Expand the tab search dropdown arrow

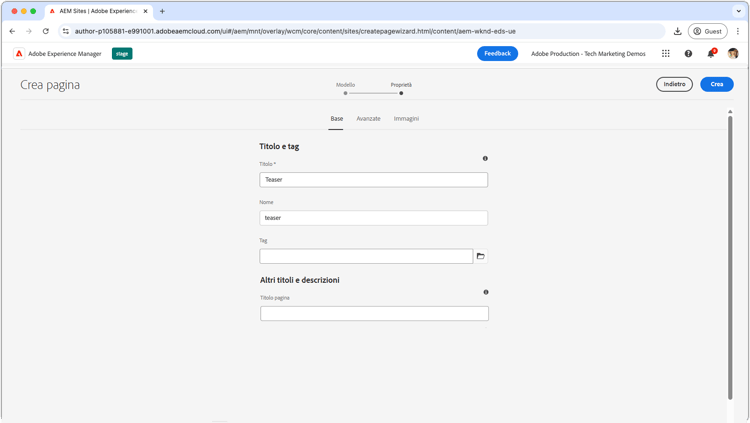739,11
